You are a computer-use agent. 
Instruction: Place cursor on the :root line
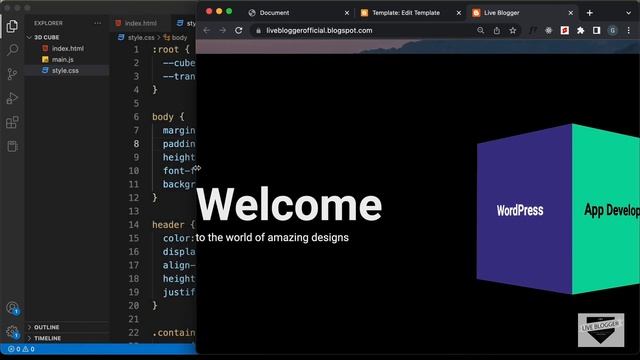(171, 50)
